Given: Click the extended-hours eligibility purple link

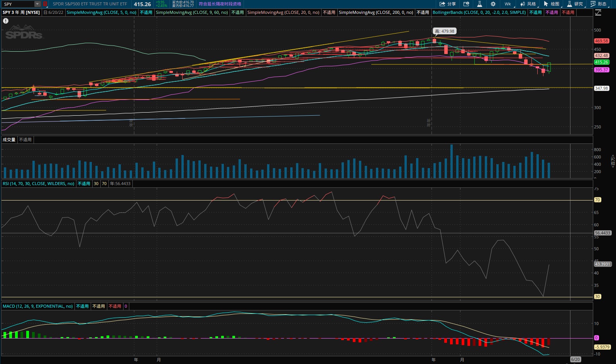Looking at the screenshot, I should [x=220, y=4].
